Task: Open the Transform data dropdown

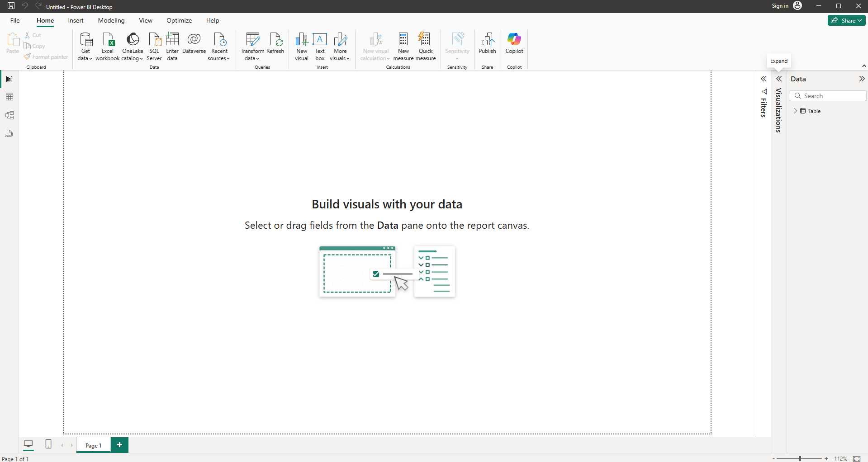Action: [252, 58]
